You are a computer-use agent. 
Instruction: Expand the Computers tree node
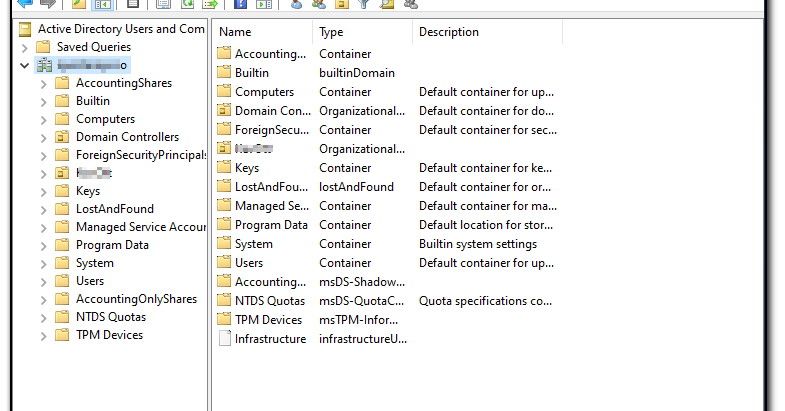click(x=44, y=120)
